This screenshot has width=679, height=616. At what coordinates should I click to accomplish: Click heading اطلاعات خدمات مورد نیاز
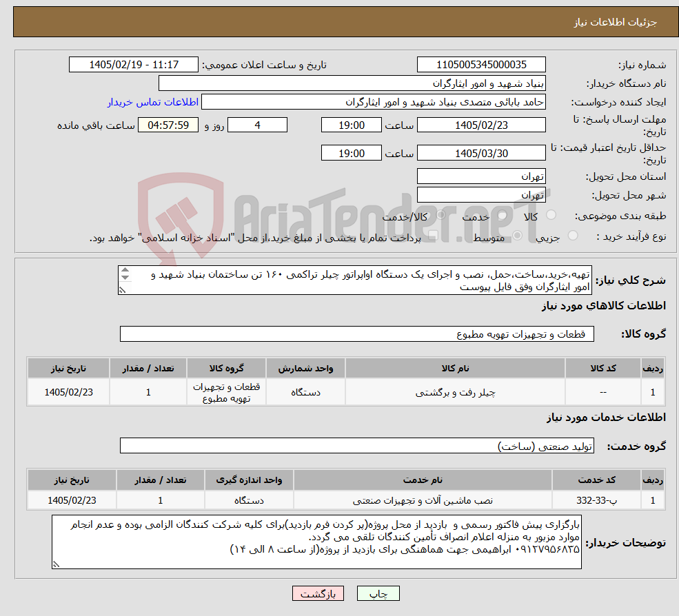606,418
